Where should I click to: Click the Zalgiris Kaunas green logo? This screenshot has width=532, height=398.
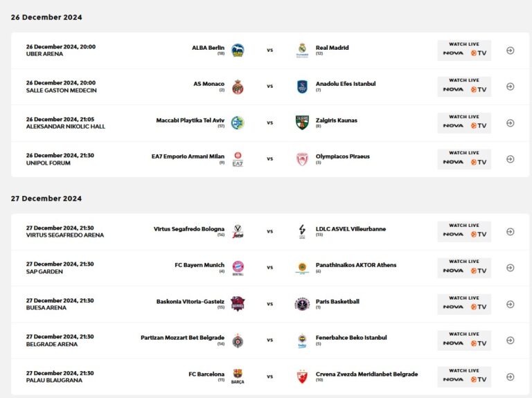pos(301,123)
